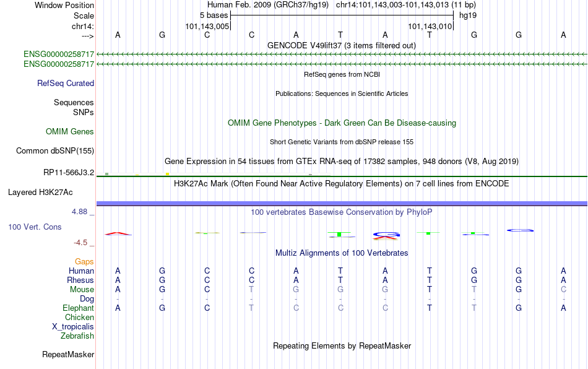Screen dimensions: 588x369
Task: Select the Human alignment row label
Action: [x=81, y=271]
